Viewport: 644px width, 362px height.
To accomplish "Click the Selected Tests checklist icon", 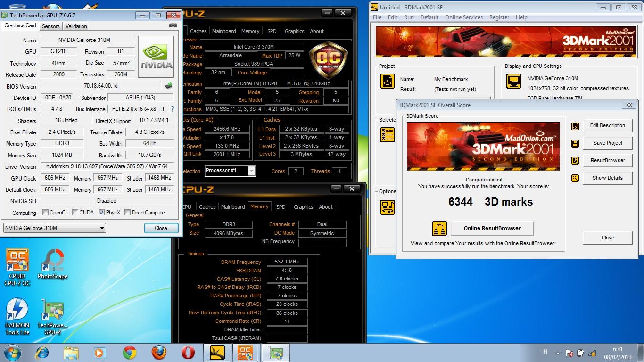I will click(x=388, y=135).
